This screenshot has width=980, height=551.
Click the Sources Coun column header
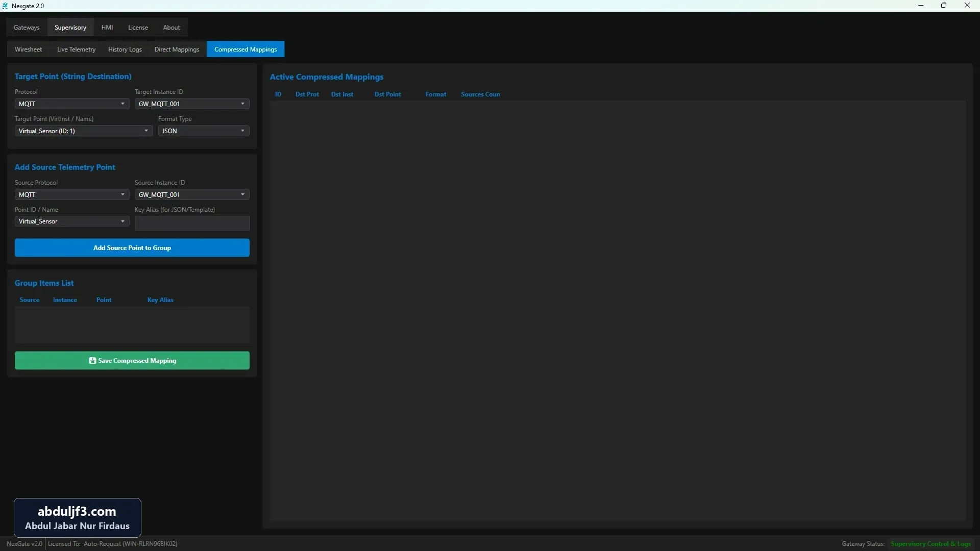[x=480, y=94]
